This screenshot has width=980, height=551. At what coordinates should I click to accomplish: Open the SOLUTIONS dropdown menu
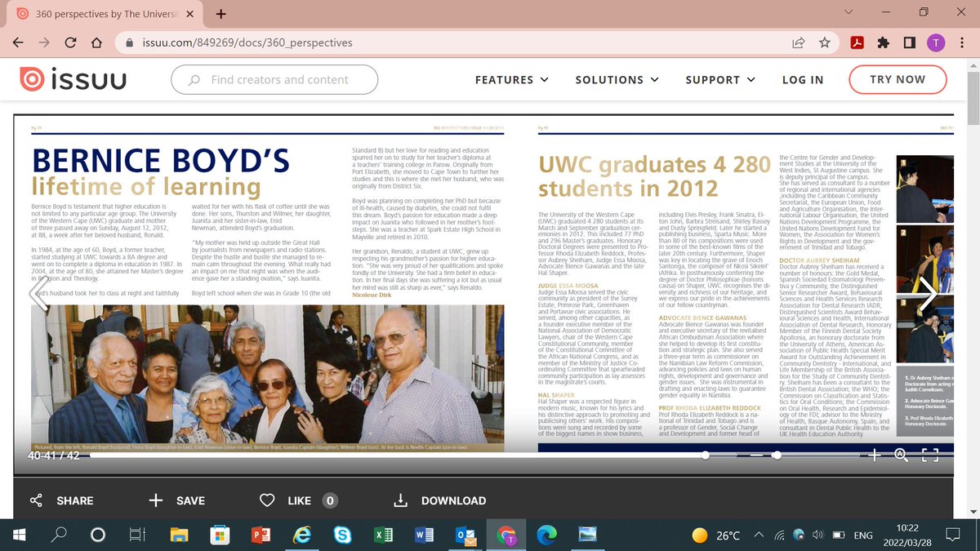coord(617,80)
